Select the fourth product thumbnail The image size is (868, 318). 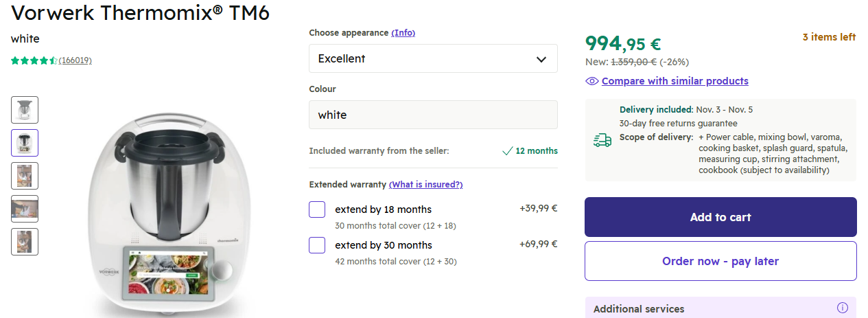coord(25,209)
